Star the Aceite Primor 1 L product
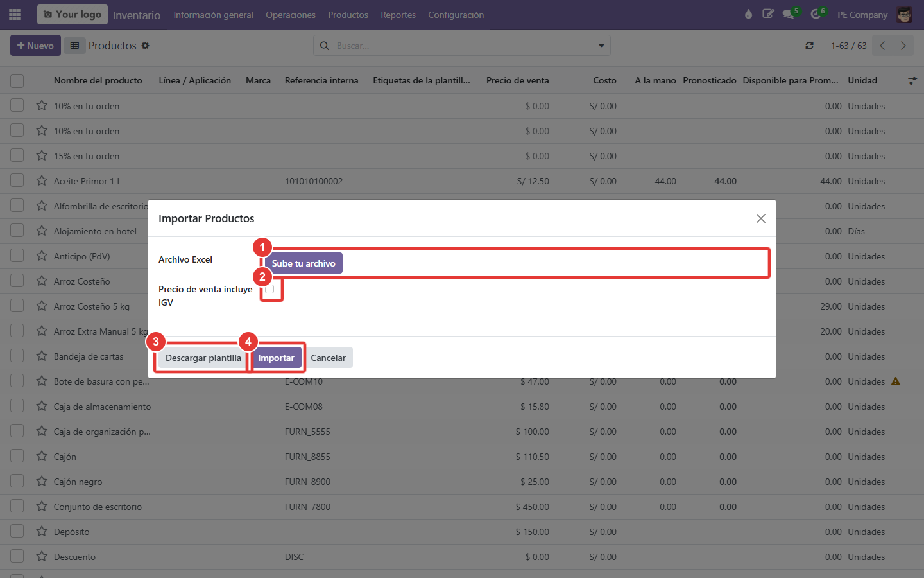The width and height of the screenshot is (924, 578). pos(42,180)
